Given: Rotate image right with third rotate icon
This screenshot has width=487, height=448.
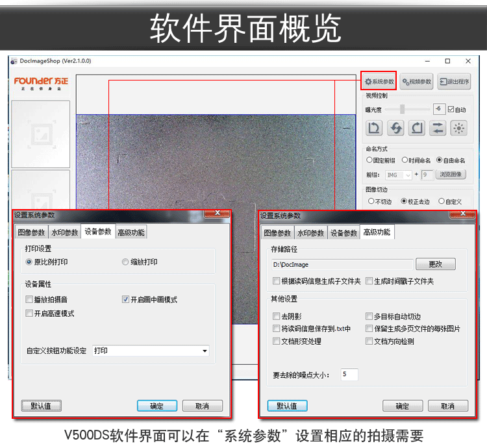Looking at the screenshot, I should click(416, 128).
